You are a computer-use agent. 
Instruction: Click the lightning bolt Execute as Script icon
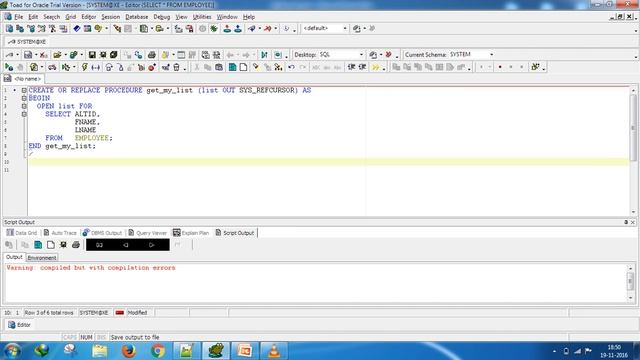pos(84,67)
